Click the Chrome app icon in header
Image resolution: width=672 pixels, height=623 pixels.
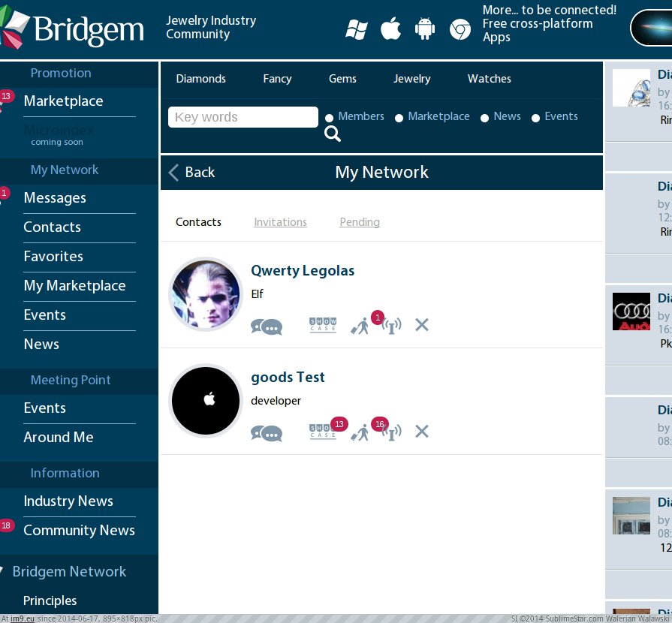coord(460,29)
